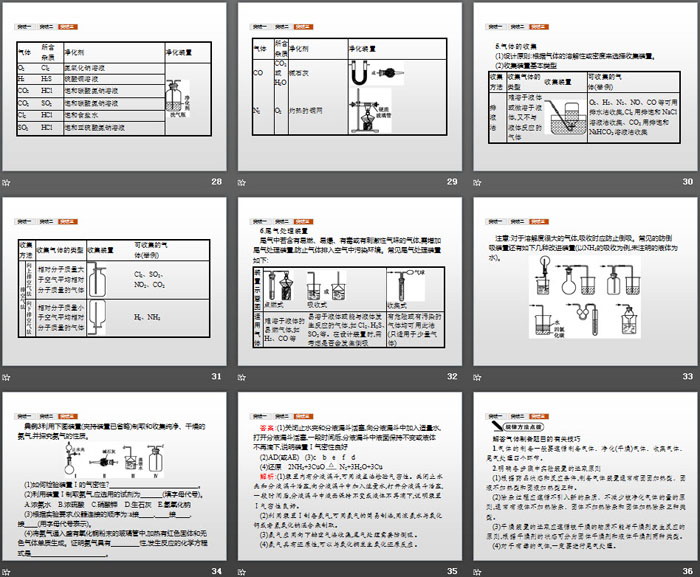Select slide 29 with CO purification apparatus
The image size is (700, 577).
click(x=350, y=87)
